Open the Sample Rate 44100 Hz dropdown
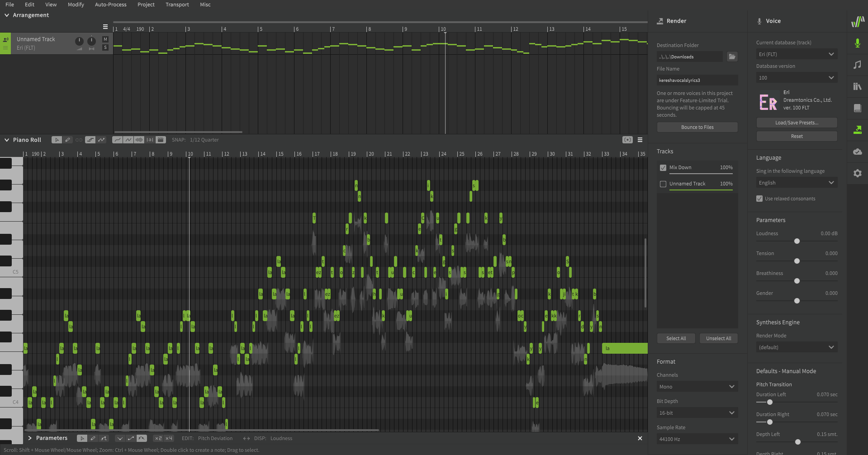The width and height of the screenshot is (868, 455). tap(697, 439)
